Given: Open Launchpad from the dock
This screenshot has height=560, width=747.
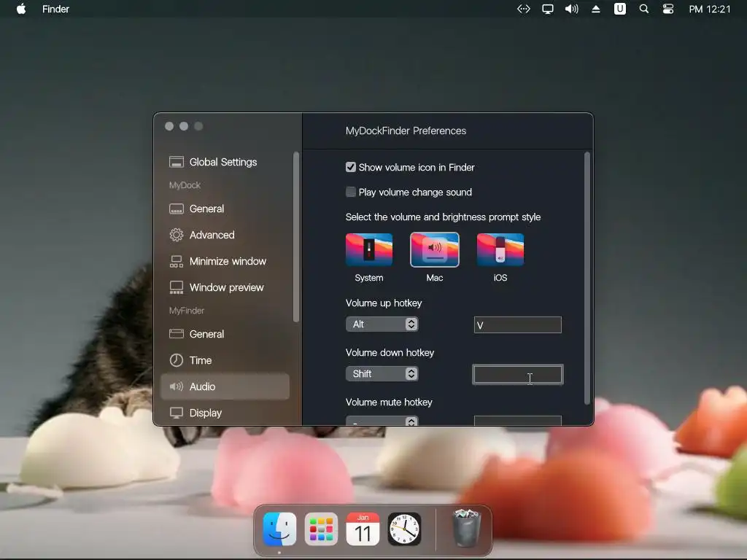Looking at the screenshot, I should pos(321,529).
